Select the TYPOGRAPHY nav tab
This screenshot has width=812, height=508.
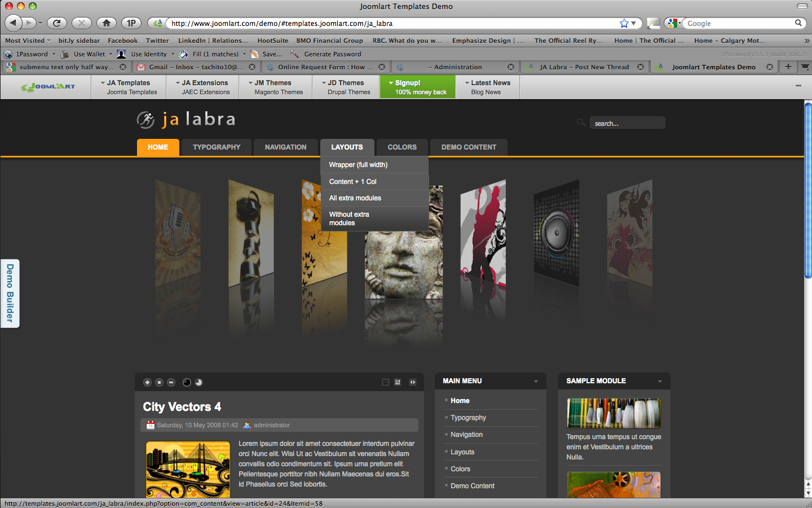point(217,147)
